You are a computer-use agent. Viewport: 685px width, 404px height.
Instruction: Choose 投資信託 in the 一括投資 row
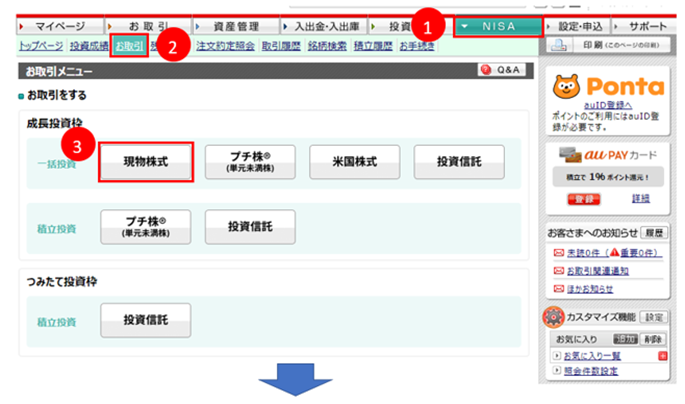(459, 162)
